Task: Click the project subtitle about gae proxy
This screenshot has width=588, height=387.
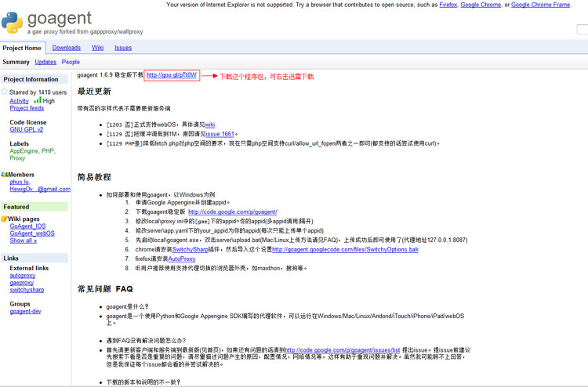Action: coord(85,32)
